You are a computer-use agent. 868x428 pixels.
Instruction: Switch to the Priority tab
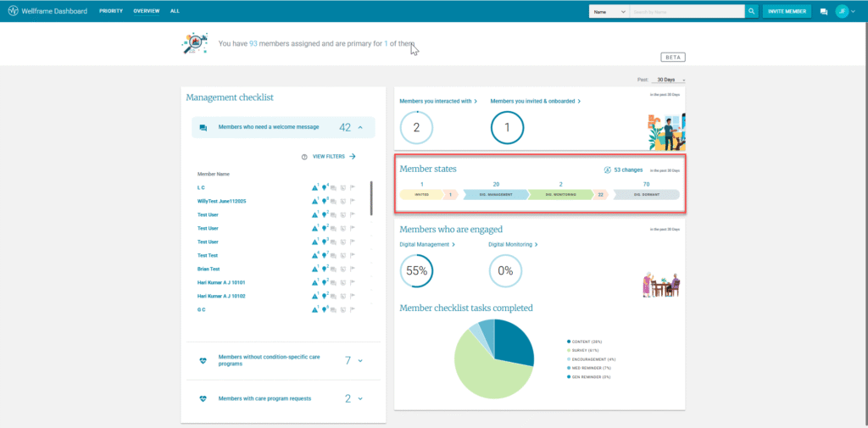[x=109, y=11]
